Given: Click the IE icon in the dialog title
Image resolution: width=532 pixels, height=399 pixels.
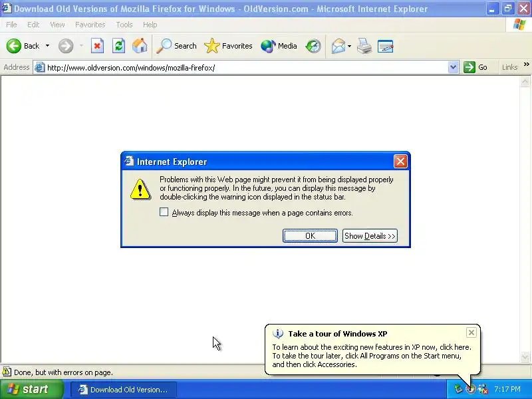Looking at the screenshot, I should [x=129, y=161].
